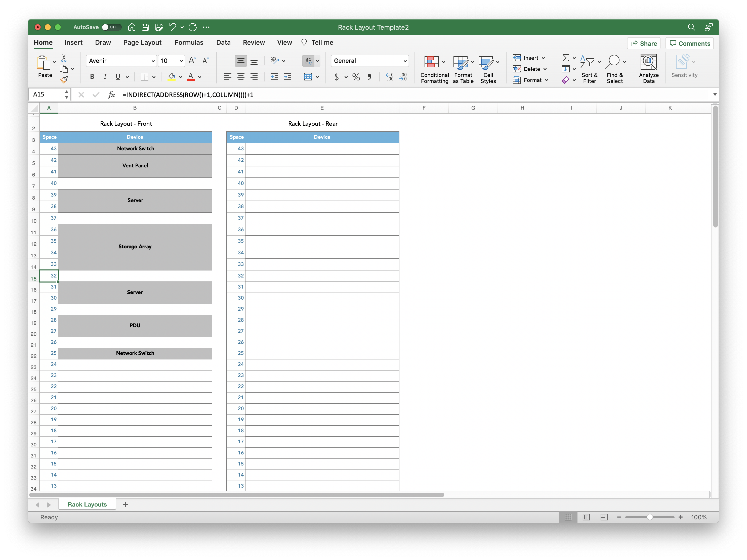Click the Save icon in title bar

point(145,27)
